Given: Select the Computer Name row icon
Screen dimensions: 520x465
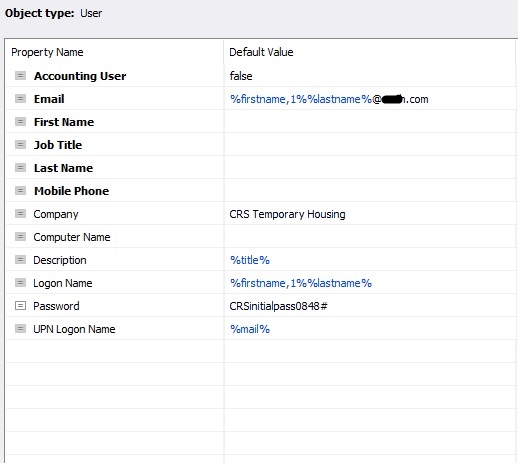Looking at the screenshot, I should [x=20, y=237].
